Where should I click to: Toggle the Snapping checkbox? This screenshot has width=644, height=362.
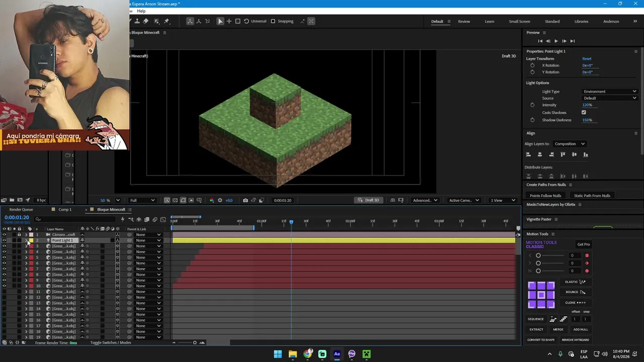click(x=273, y=21)
